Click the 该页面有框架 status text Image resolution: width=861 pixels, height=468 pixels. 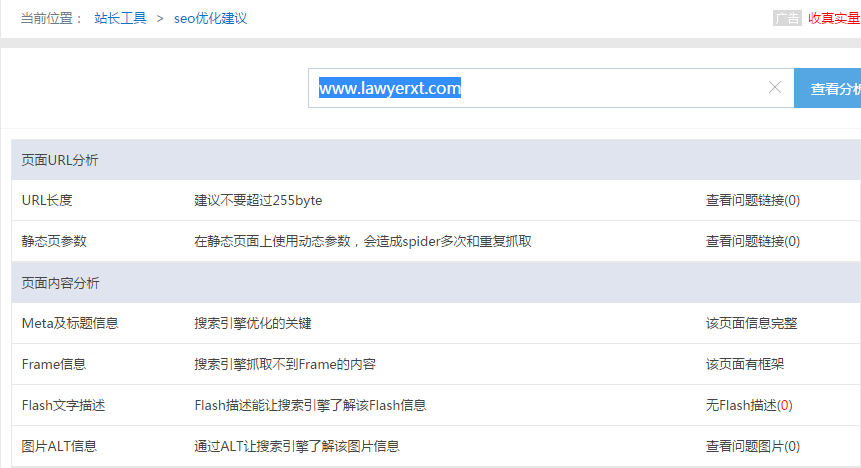click(744, 364)
